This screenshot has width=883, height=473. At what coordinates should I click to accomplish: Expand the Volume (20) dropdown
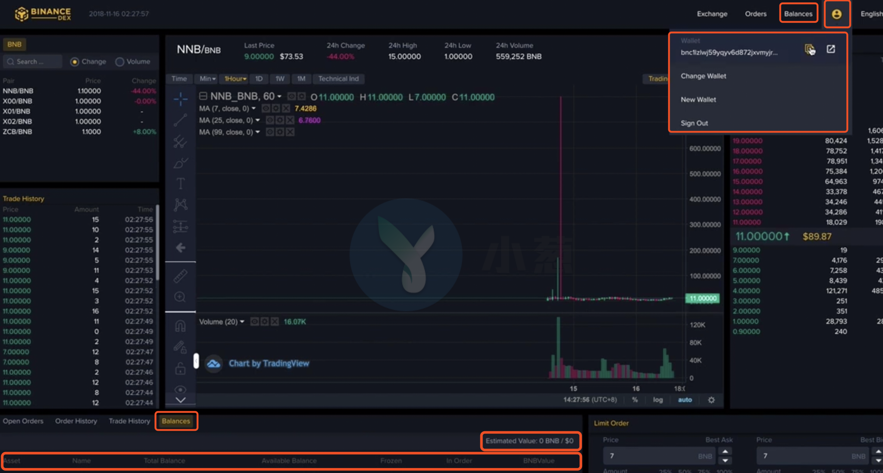[242, 322]
